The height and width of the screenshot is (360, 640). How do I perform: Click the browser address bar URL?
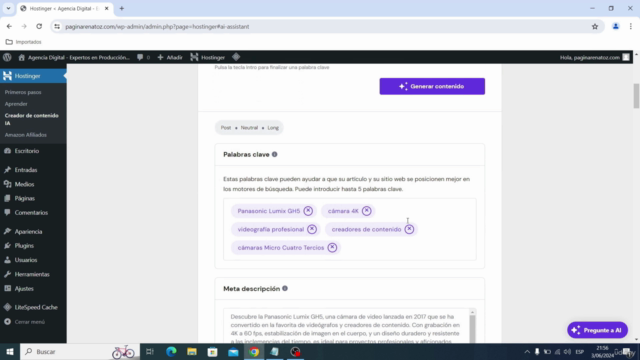tap(157, 27)
